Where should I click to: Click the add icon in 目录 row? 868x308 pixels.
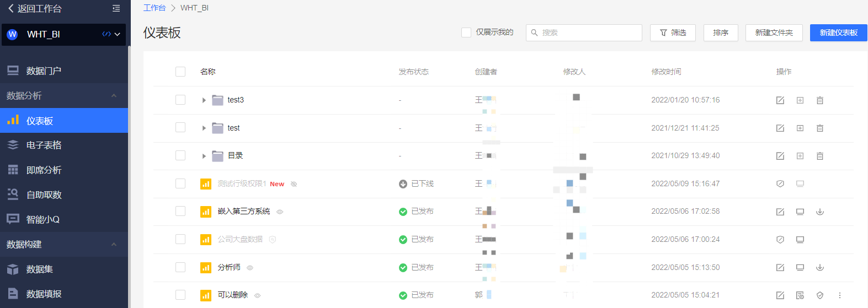[x=800, y=156]
